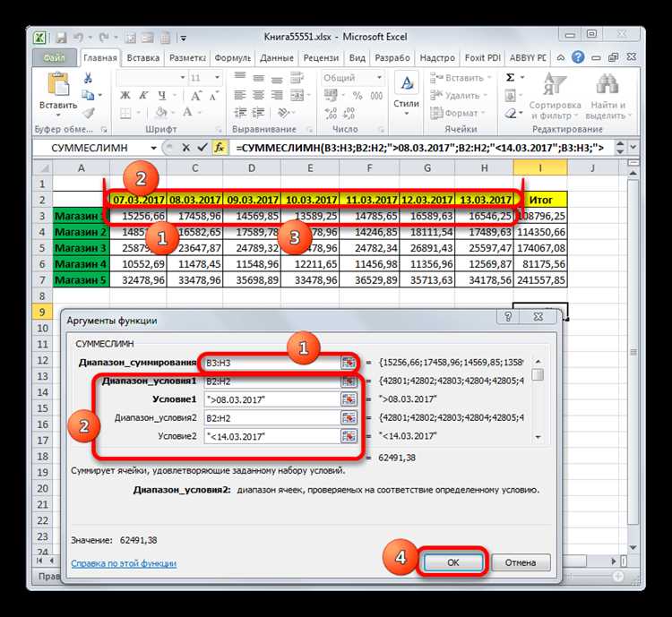Select column header D
The height and width of the screenshot is (617, 672).
click(x=252, y=168)
